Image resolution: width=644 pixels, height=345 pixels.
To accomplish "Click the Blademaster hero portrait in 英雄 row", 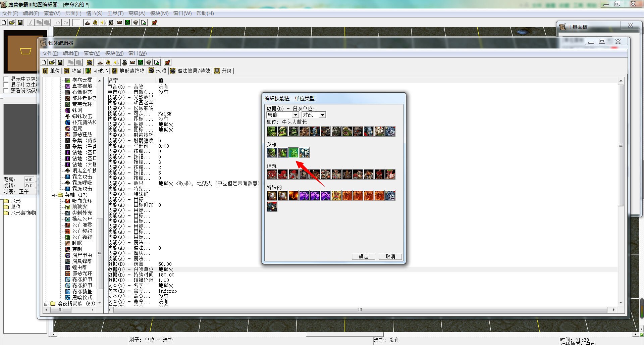I will [x=272, y=153].
